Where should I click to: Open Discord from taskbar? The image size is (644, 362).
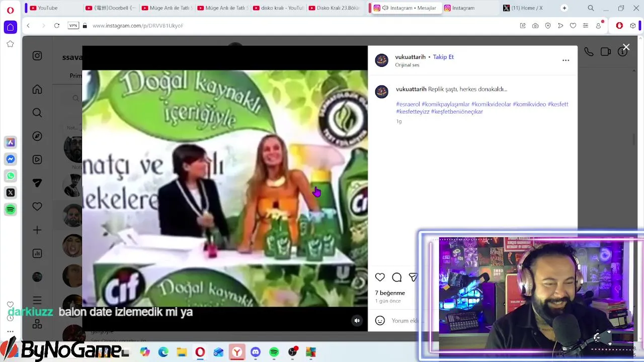[x=255, y=352]
